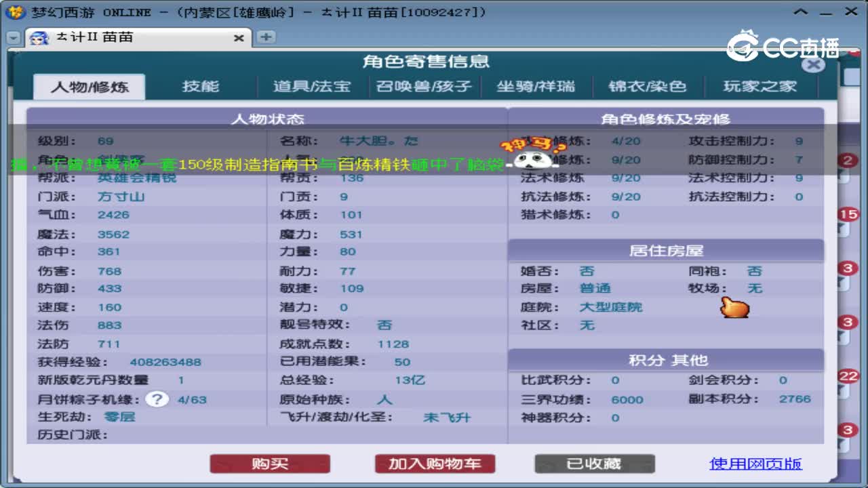Open the 锦衣/染色 tab

648,87
